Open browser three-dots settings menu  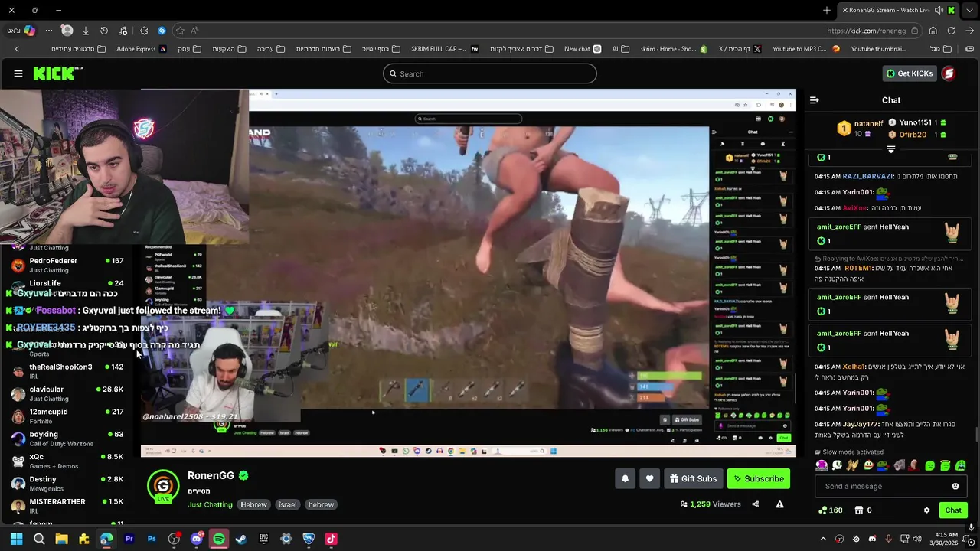pyautogui.click(x=48, y=31)
